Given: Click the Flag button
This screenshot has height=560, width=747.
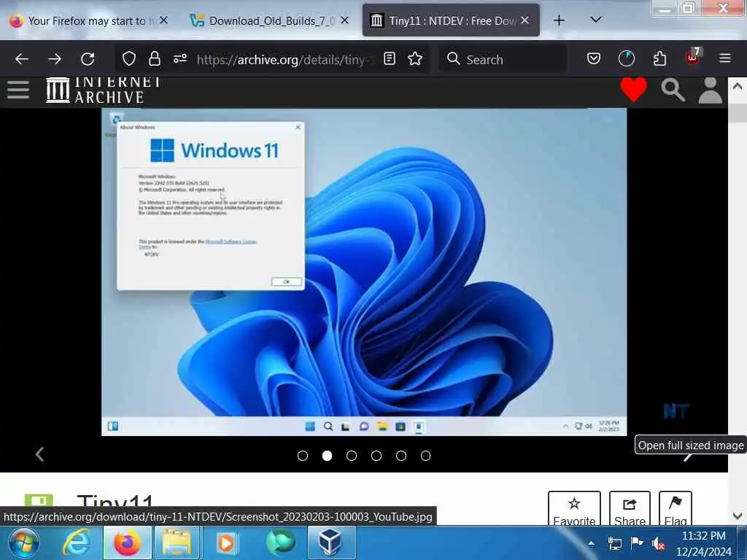Looking at the screenshot, I should point(675,508).
